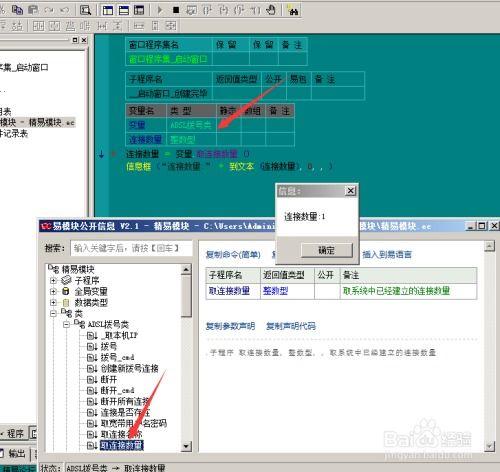Image resolution: width=500 pixels, height=472 pixels.
Task: Expand the 数据类型 tree node
Action: coord(53,302)
